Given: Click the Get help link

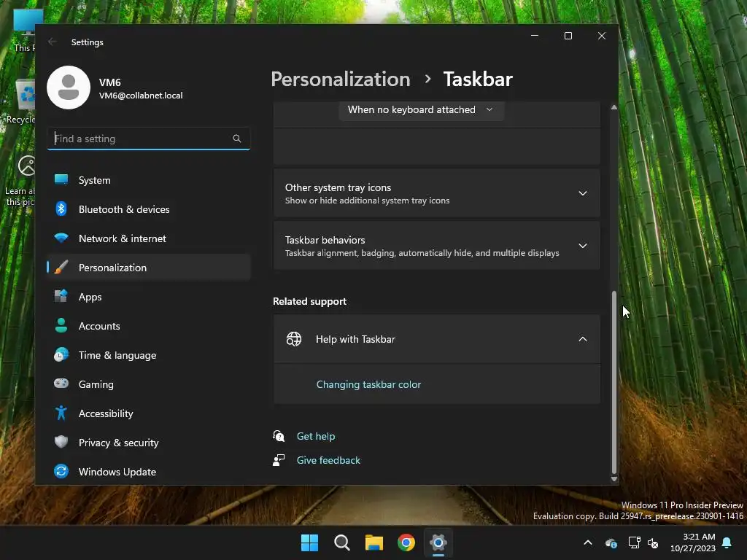Looking at the screenshot, I should [x=316, y=436].
